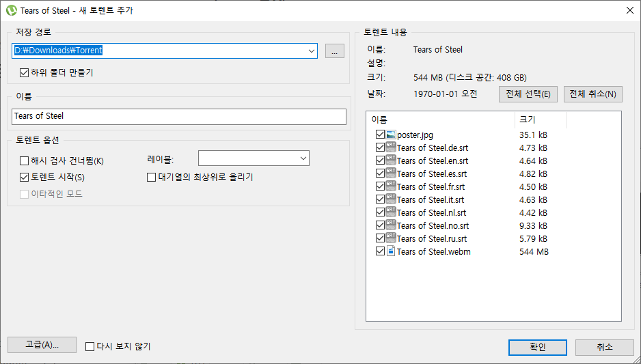Uncheck the Tears of Steel.en.srt checkbox

(380, 160)
